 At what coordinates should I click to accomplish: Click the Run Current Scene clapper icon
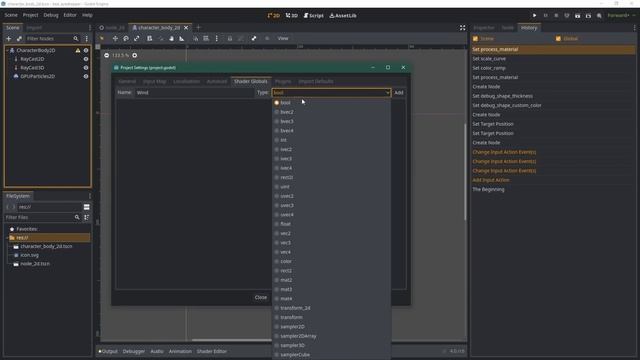(x=577, y=16)
